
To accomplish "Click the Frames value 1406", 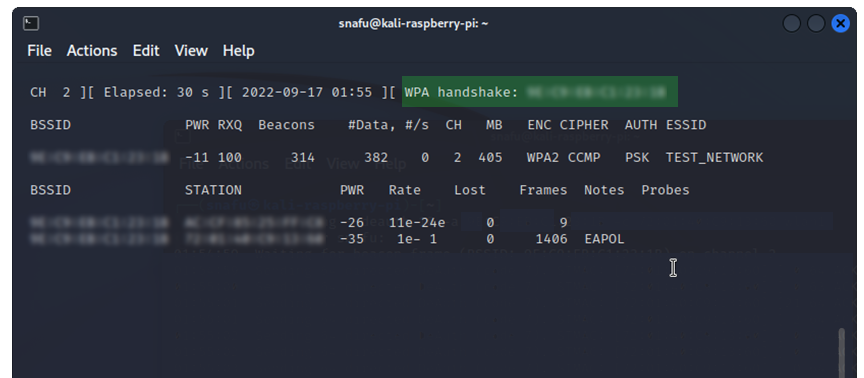I will [551, 239].
